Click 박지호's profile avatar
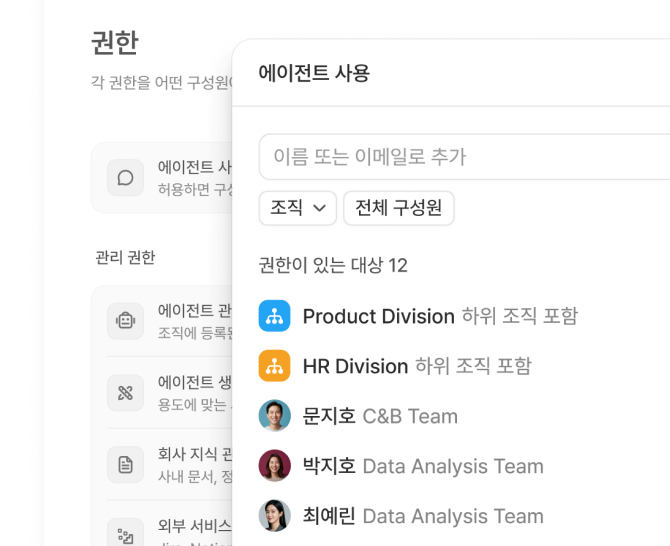The image size is (670, 546). point(274,466)
